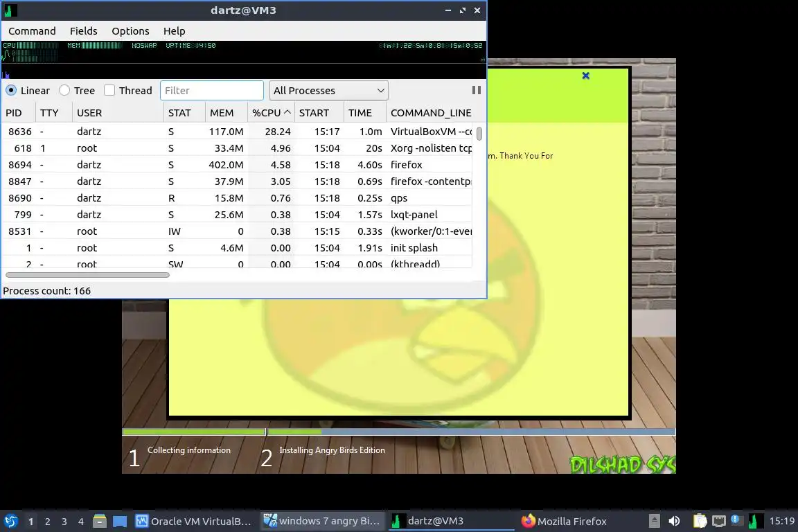Open the clipboard manager tray icon
Screen dimensions: 798x532
point(700,521)
